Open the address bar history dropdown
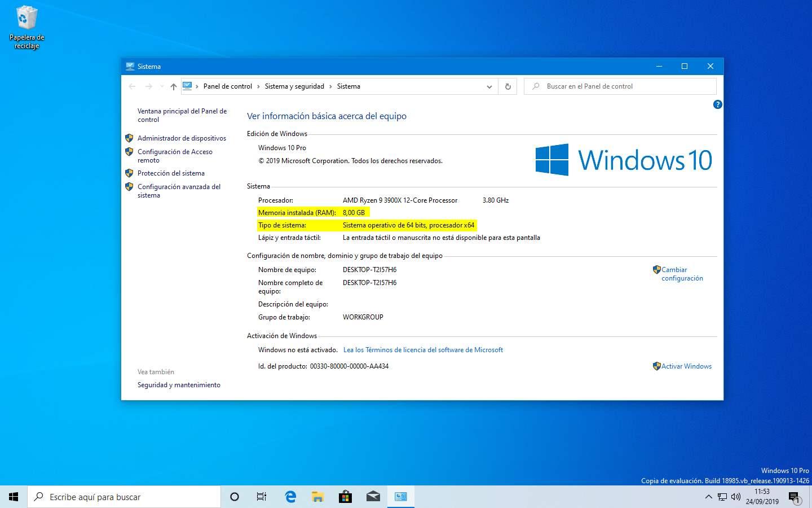 [x=489, y=86]
